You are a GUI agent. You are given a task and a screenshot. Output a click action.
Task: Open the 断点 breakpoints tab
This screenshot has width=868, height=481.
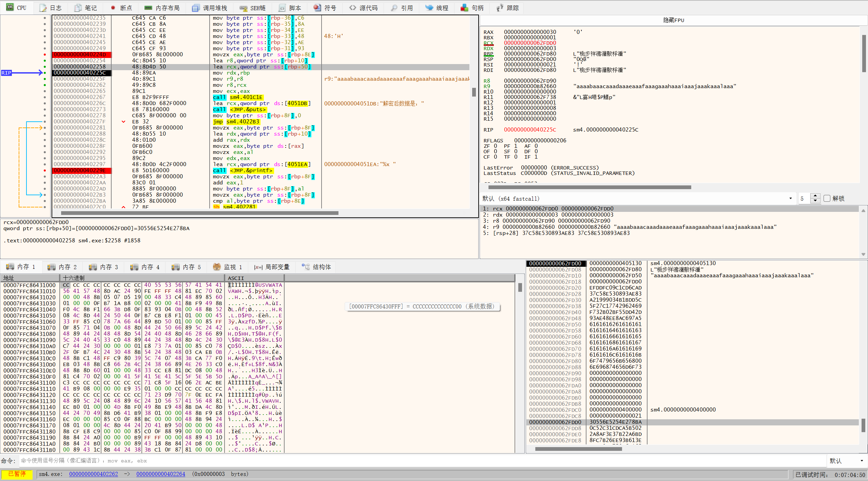122,8
